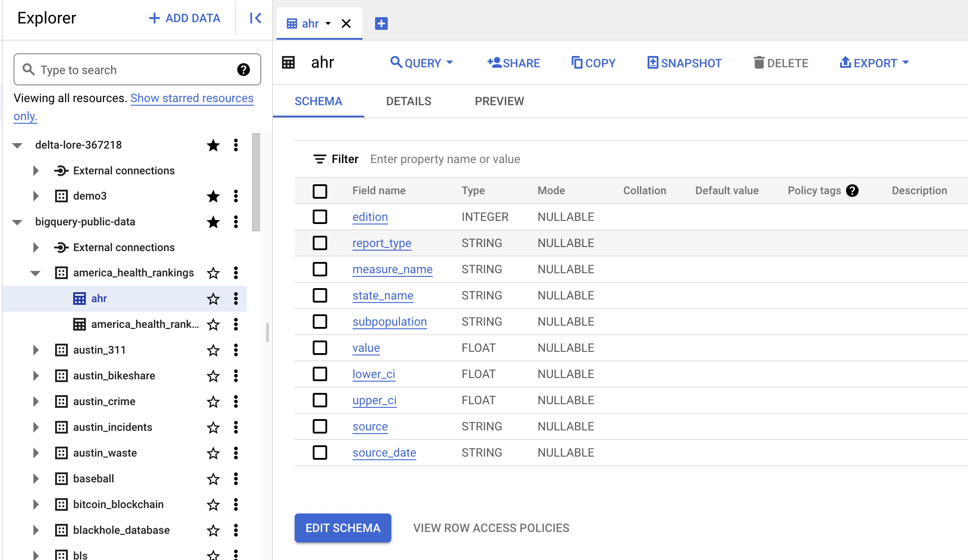The height and width of the screenshot is (560, 968).
Task: Collapse the Explorer panel icon
Action: click(x=255, y=18)
